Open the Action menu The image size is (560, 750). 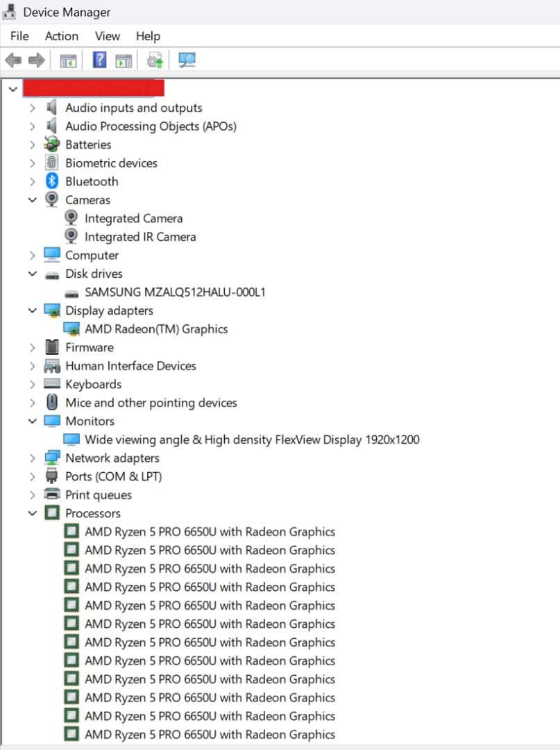pyautogui.click(x=62, y=36)
